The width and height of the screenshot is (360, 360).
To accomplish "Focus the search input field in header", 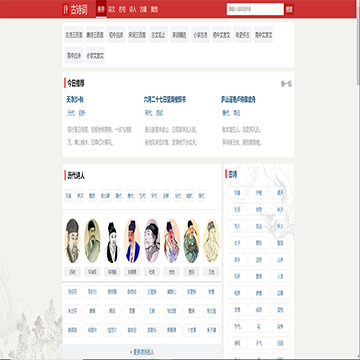I will tap(255, 9).
